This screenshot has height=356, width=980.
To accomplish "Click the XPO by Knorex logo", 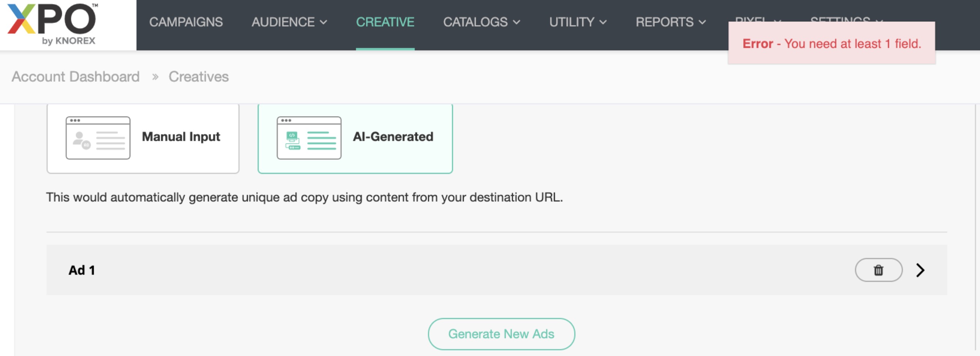I will tap(52, 24).
